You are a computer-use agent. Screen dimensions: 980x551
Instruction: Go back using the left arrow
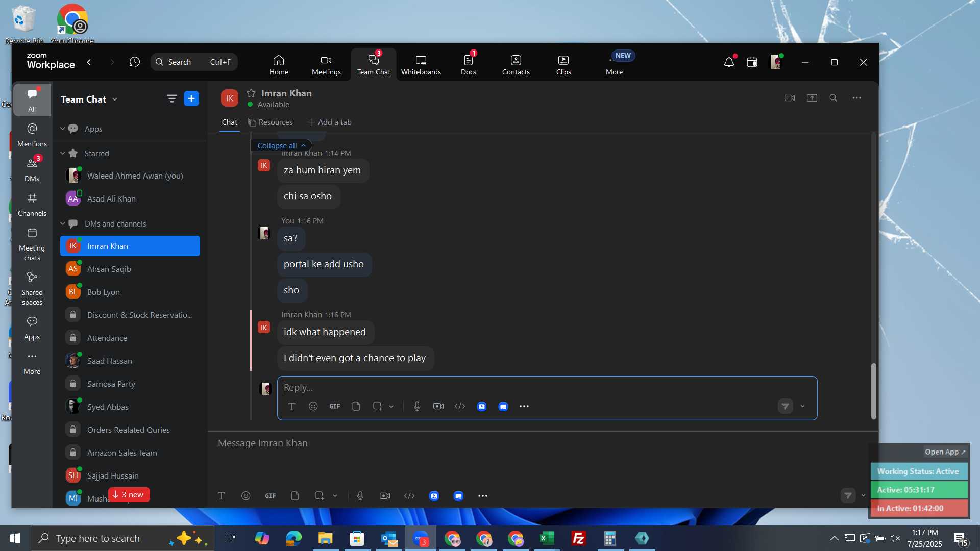89,62
